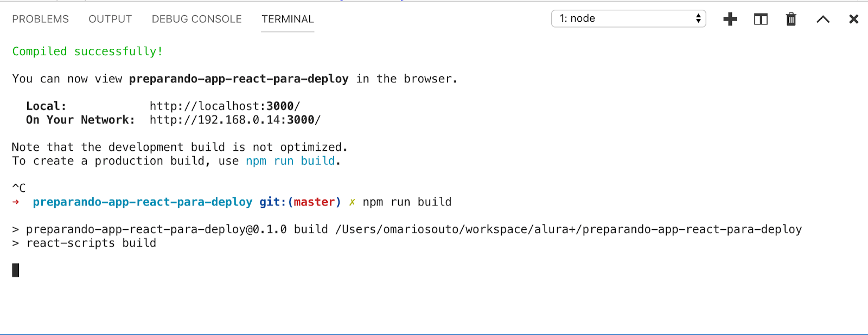The height and width of the screenshot is (335, 868).
Task: Click the 'git:(master)' prompt text
Action: [x=300, y=202]
